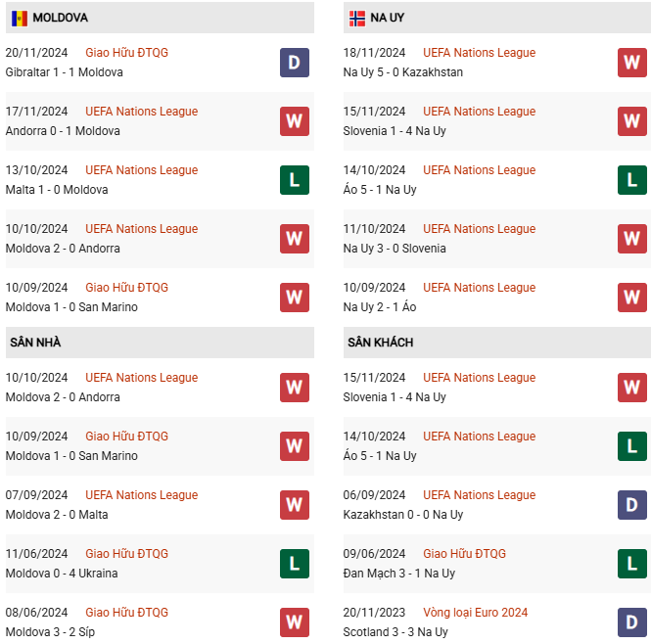This screenshot has width=651, height=644.
Task: Click the L badge for Đan Mạch 3 - 1 Na Uy
Action: [x=631, y=564]
